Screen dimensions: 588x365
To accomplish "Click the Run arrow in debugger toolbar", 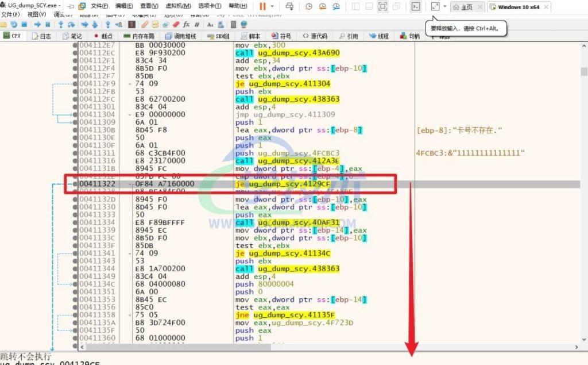I will [37, 25].
